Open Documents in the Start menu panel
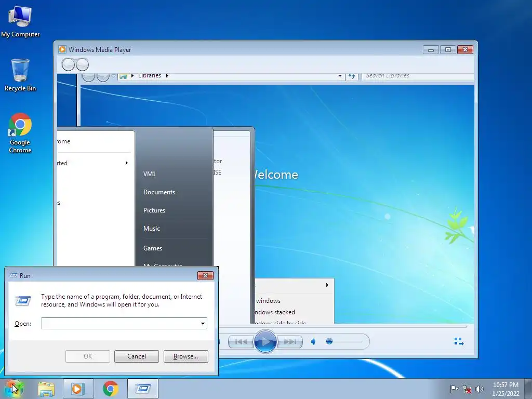Image resolution: width=532 pixels, height=399 pixels. [159, 192]
